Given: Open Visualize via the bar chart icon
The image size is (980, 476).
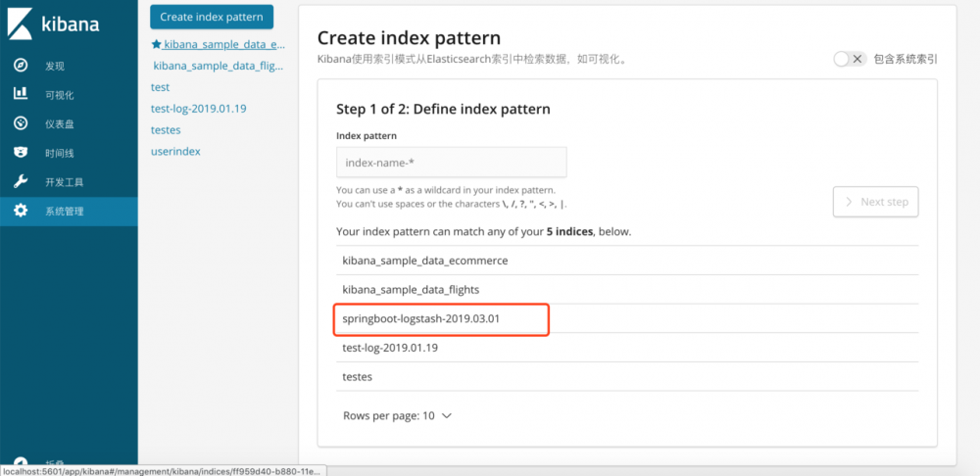Looking at the screenshot, I should pos(21,94).
